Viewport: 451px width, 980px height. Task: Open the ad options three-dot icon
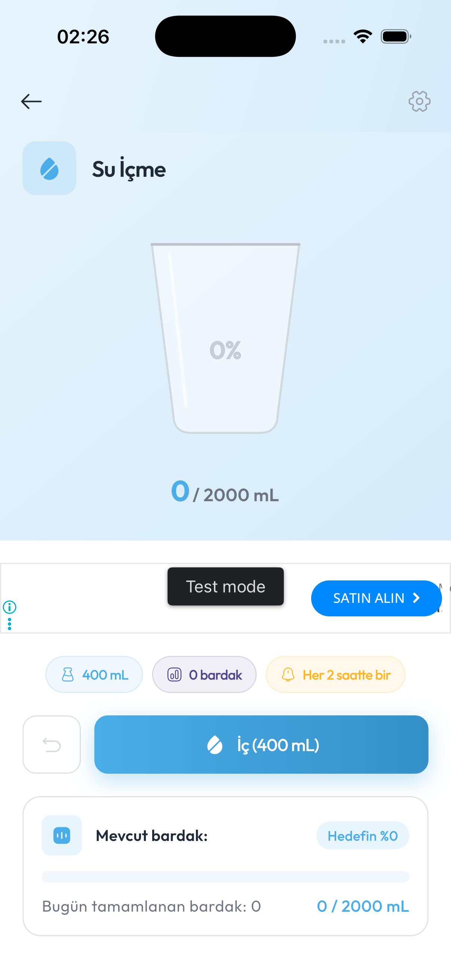pyautogui.click(x=9, y=624)
